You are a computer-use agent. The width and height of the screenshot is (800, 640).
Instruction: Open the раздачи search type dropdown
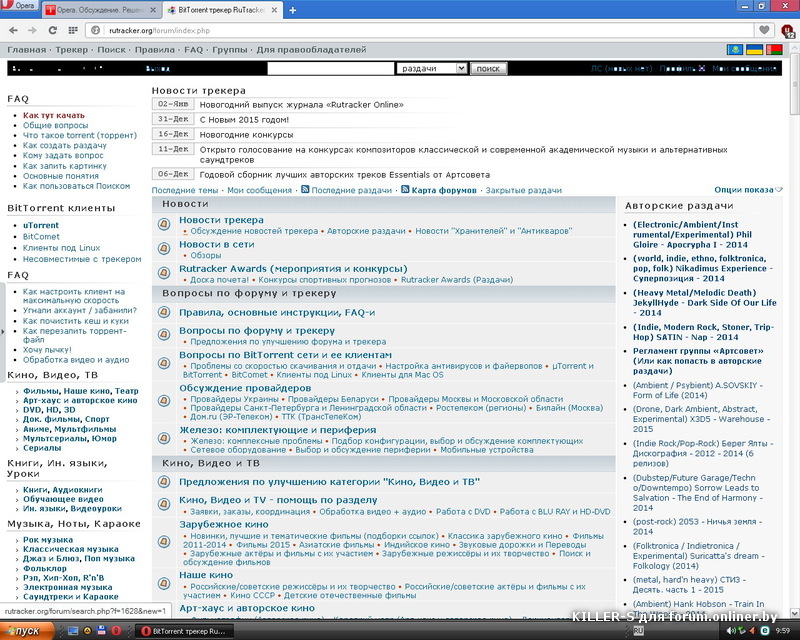[431, 68]
